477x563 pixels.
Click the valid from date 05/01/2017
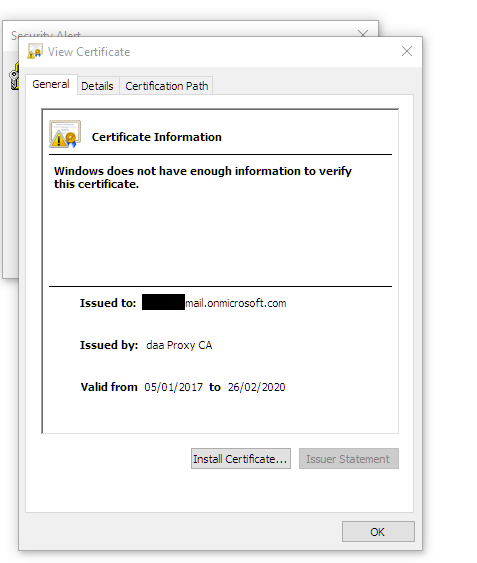point(173,387)
